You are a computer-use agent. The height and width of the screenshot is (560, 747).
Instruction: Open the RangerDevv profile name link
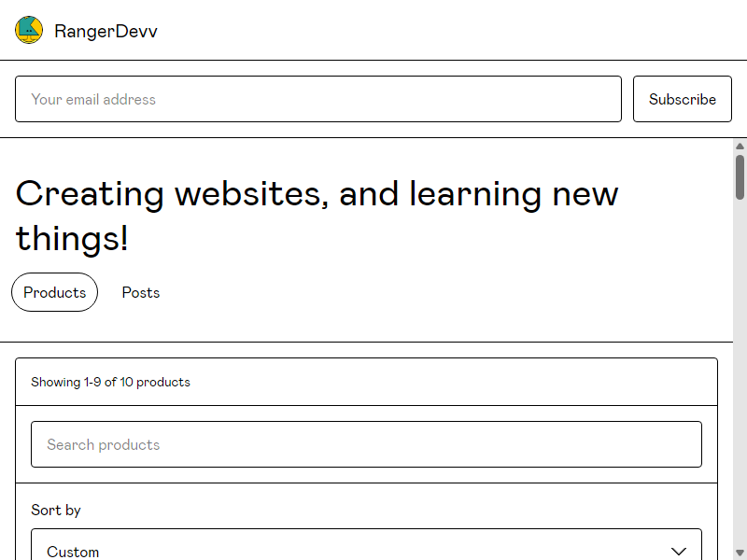(x=106, y=31)
